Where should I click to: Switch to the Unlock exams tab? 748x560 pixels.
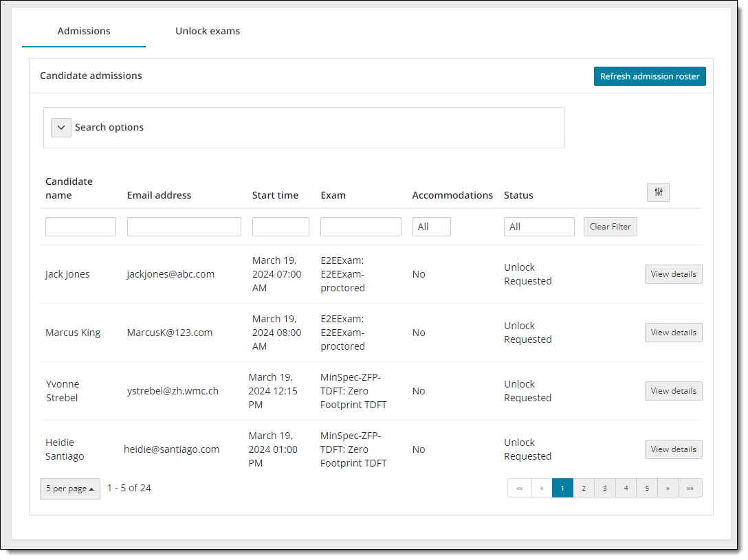click(x=208, y=31)
